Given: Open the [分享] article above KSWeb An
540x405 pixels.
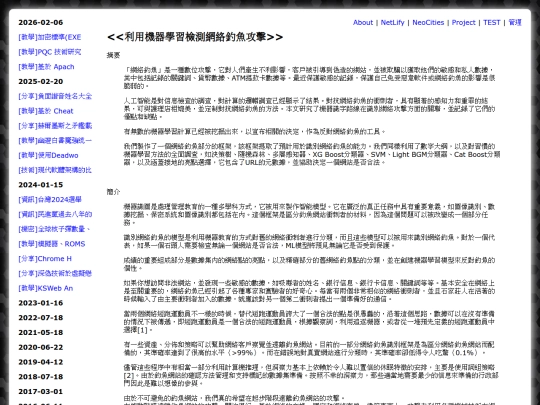Looking at the screenshot, I should pyautogui.click(x=55, y=273).
